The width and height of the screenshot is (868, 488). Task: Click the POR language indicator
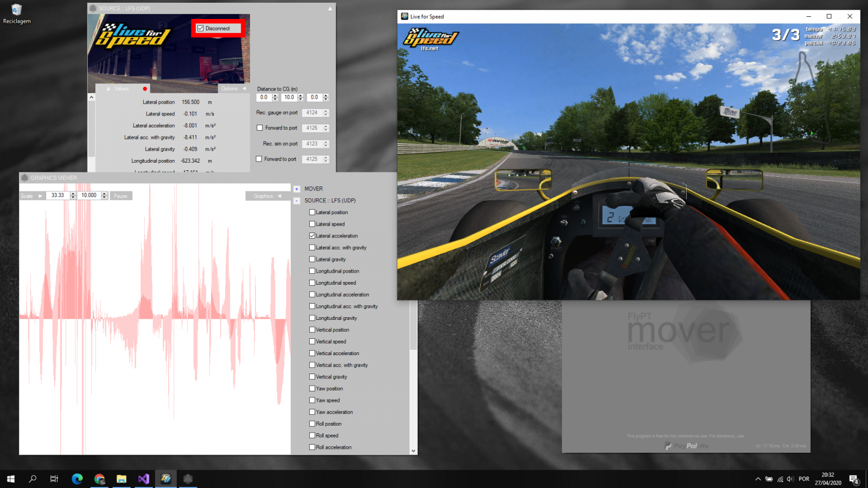point(804,479)
